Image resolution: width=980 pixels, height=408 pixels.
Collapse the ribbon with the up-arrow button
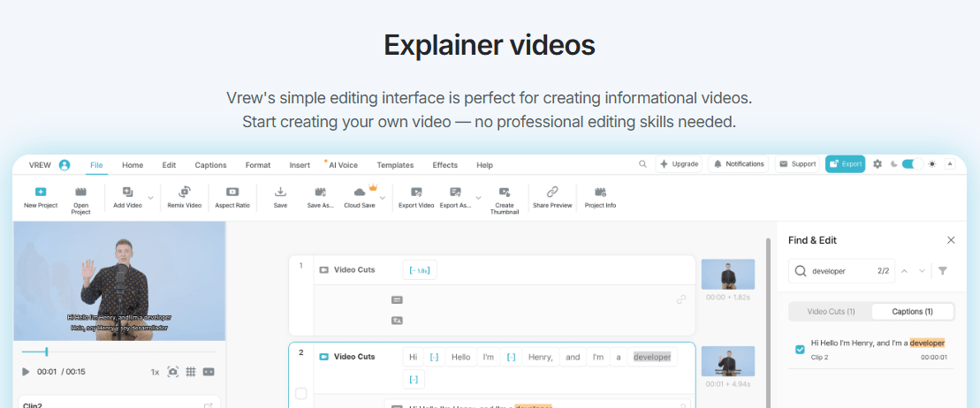(x=950, y=163)
